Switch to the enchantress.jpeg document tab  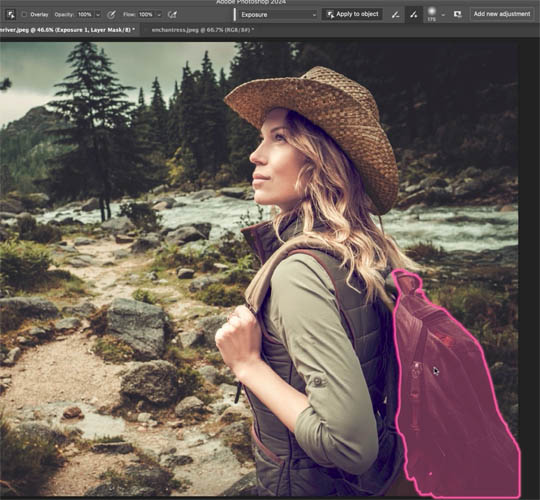[202, 30]
